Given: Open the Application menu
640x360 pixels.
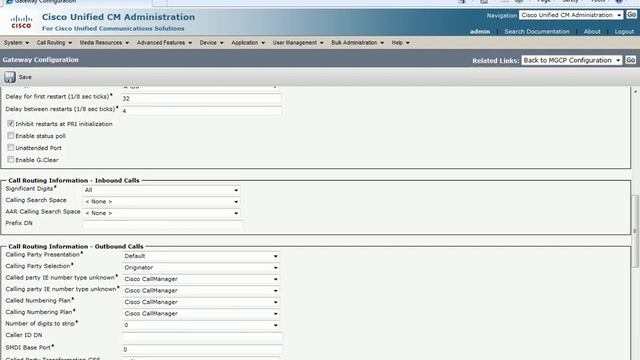Looking at the screenshot, I should (248, 42).
